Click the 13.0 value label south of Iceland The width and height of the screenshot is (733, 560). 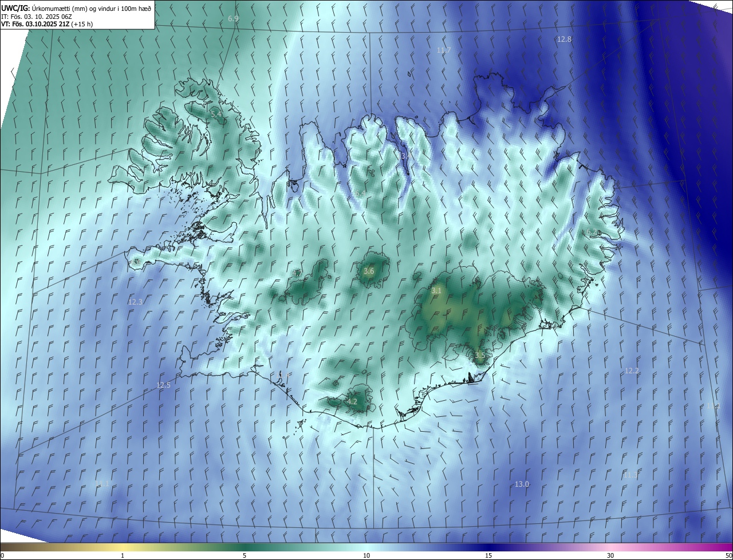(522, 484)
